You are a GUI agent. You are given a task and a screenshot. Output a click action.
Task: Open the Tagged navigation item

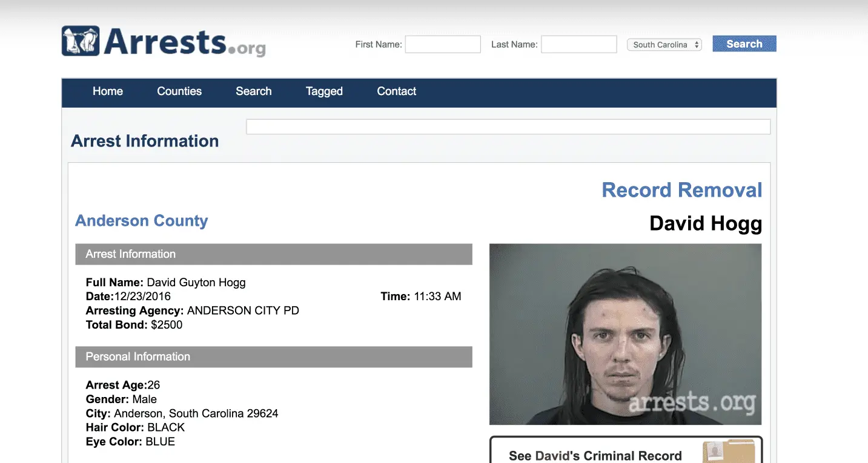(x=324, y=91)
